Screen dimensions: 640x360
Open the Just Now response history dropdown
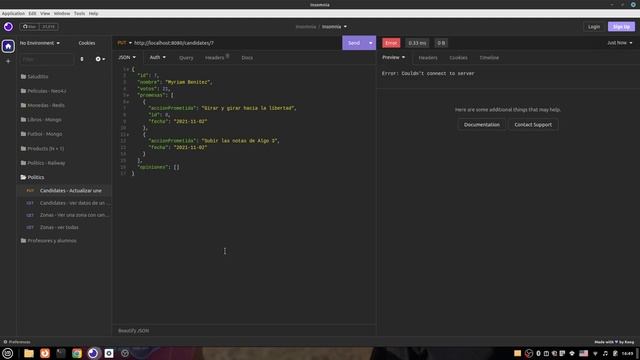[619, 43]
